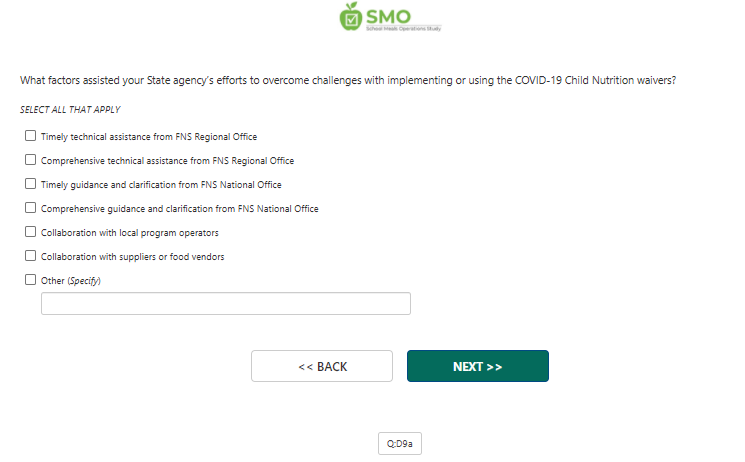Go to the previous page with BACK
This screenshot has width=745, height=462.
click(322, 366)
